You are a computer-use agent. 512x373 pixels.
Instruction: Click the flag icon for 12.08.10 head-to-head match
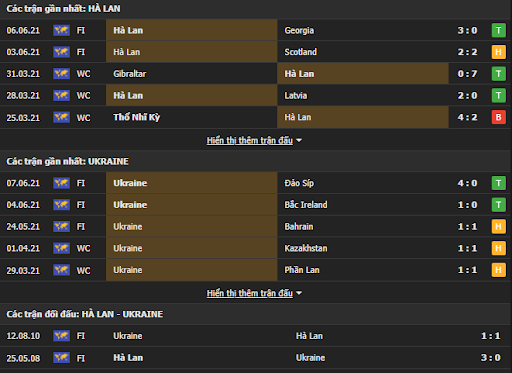click(61, 336)
